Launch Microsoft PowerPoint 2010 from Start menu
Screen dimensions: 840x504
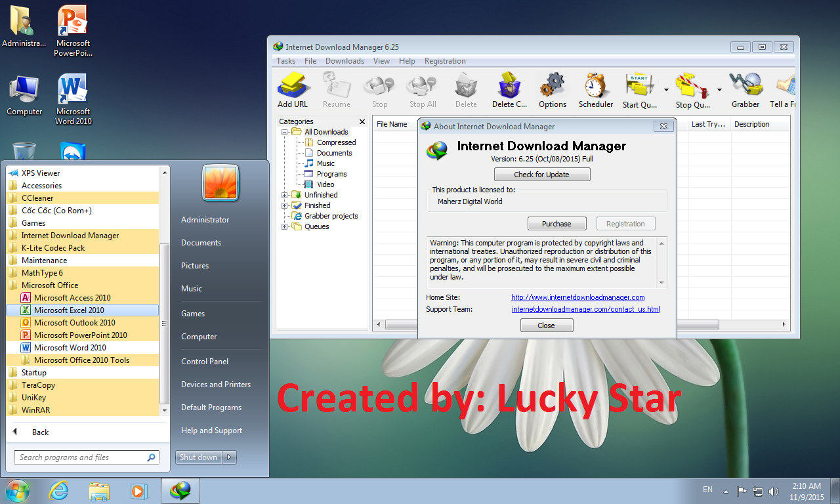point(82,335)
